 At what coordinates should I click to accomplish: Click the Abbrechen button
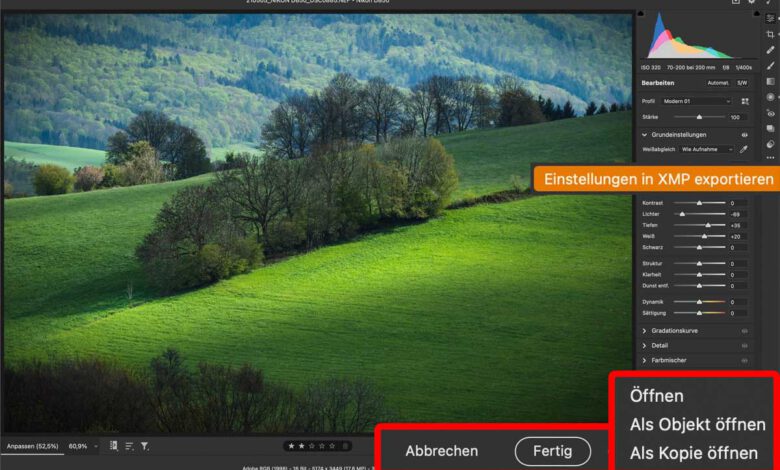442,451
